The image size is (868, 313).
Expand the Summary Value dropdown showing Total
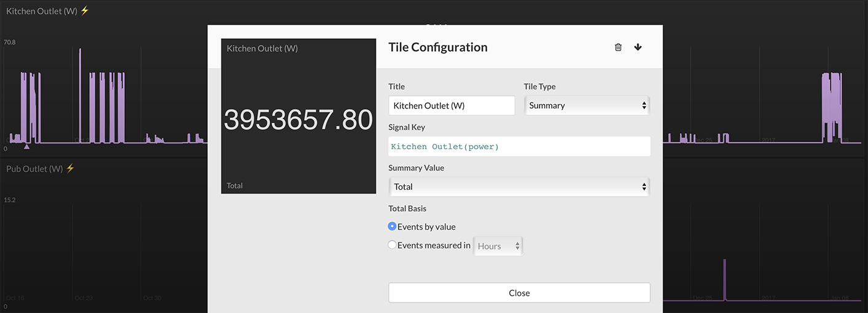(519, 187)
